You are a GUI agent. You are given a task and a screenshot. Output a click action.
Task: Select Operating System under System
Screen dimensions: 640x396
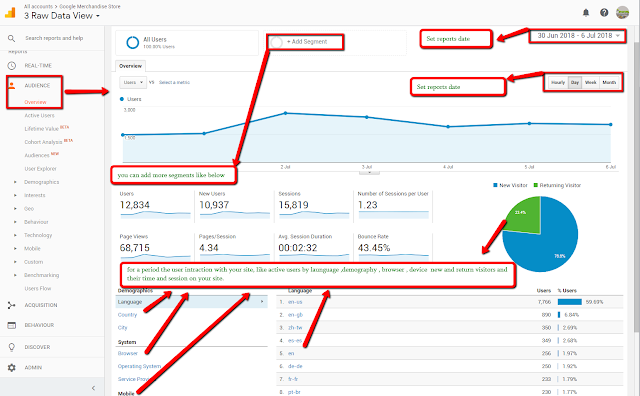pos(139,366)
